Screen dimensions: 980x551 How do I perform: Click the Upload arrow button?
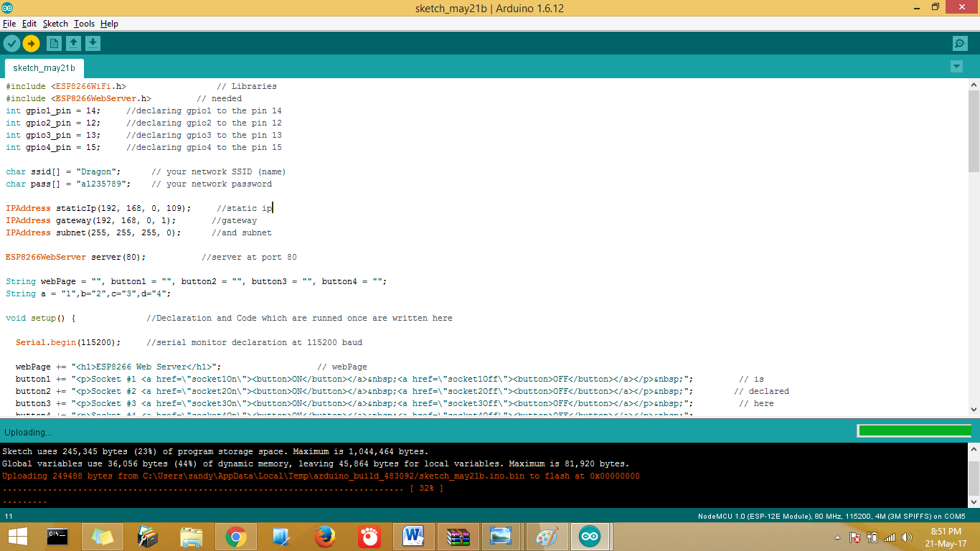pos(31,44)
